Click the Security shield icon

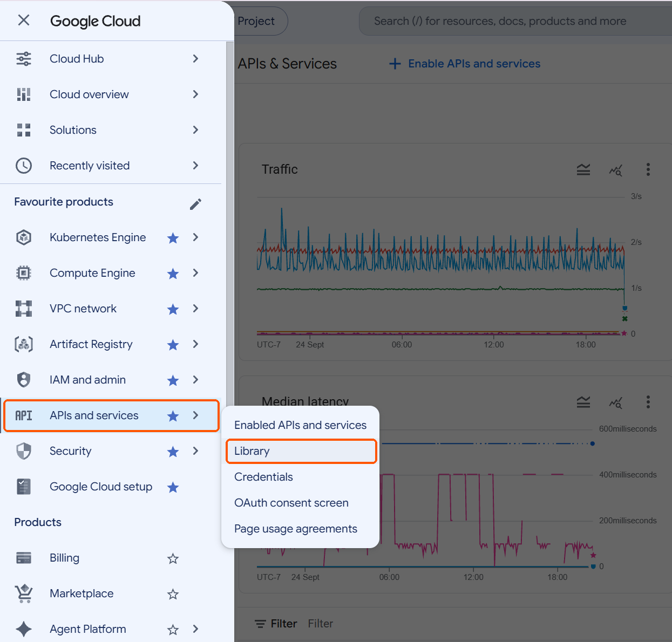click(24, 451)
